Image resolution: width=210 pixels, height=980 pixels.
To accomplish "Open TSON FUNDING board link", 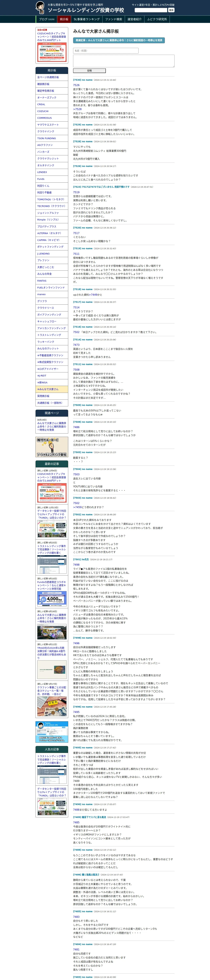I will pos(52,139).
